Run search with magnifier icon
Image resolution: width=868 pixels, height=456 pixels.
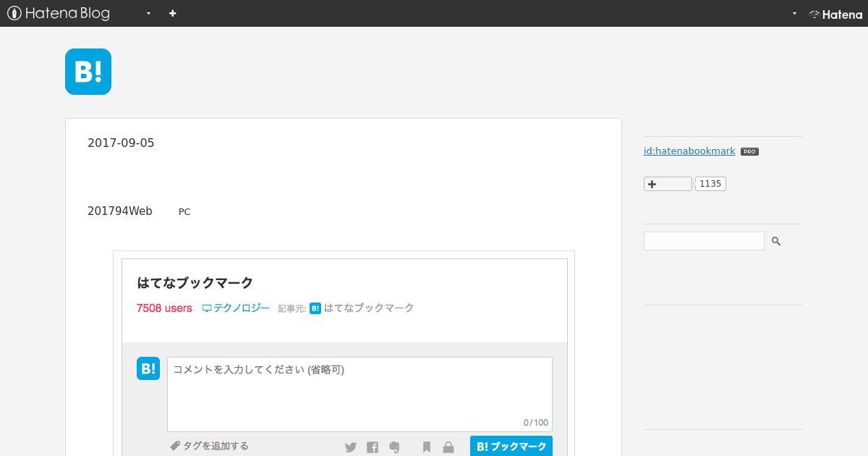[776, 241]
